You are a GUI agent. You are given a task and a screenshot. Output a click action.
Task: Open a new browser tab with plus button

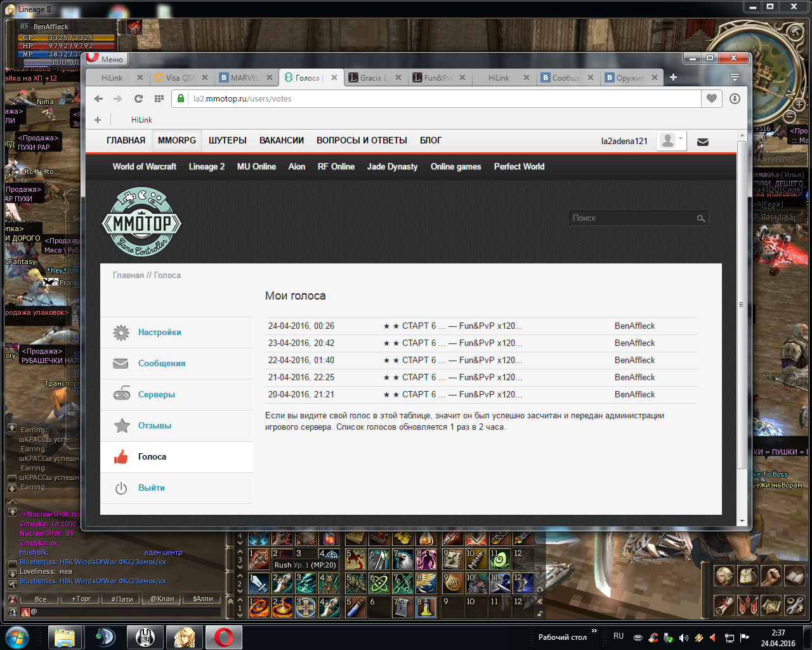tap(673, 77)
